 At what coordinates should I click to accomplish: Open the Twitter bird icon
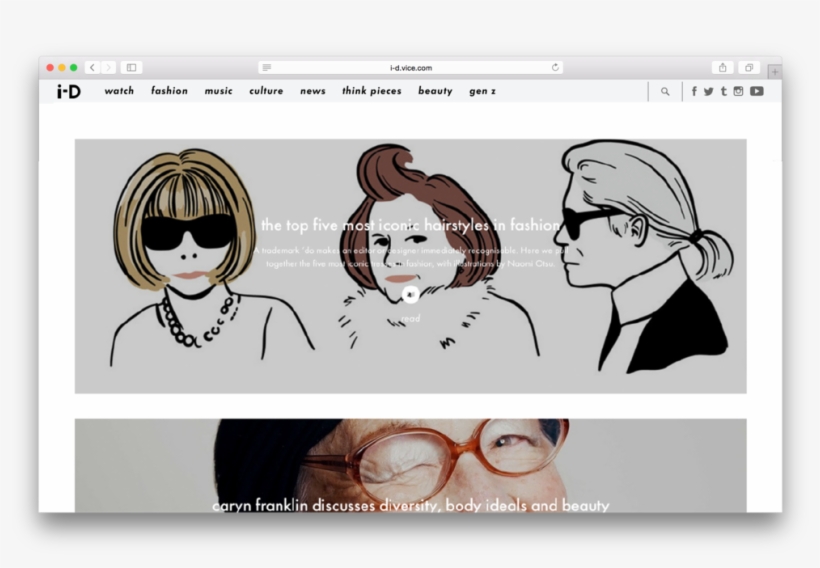point(709,92)
